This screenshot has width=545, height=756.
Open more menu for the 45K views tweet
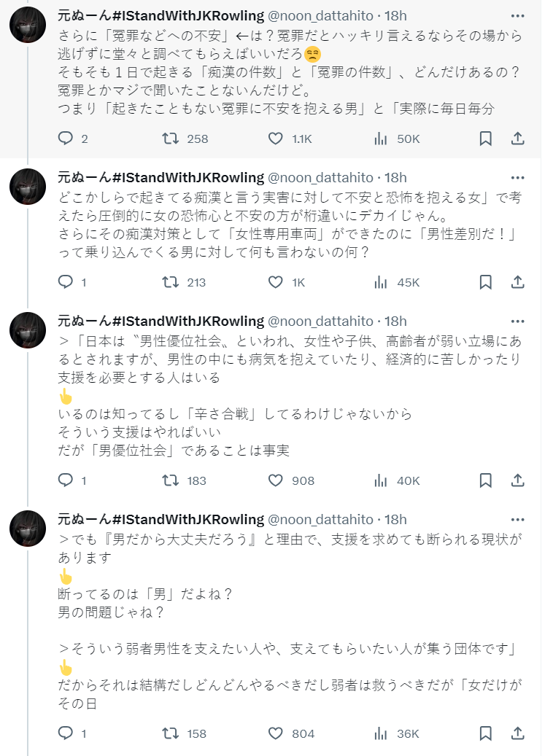(x=517, y=177)
